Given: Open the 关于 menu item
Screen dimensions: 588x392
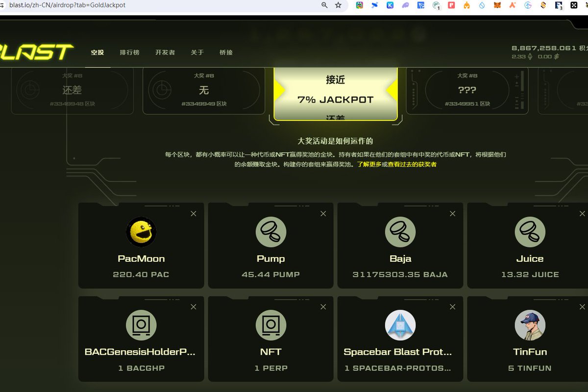Looking at the screenshot, I should (197, 52).
